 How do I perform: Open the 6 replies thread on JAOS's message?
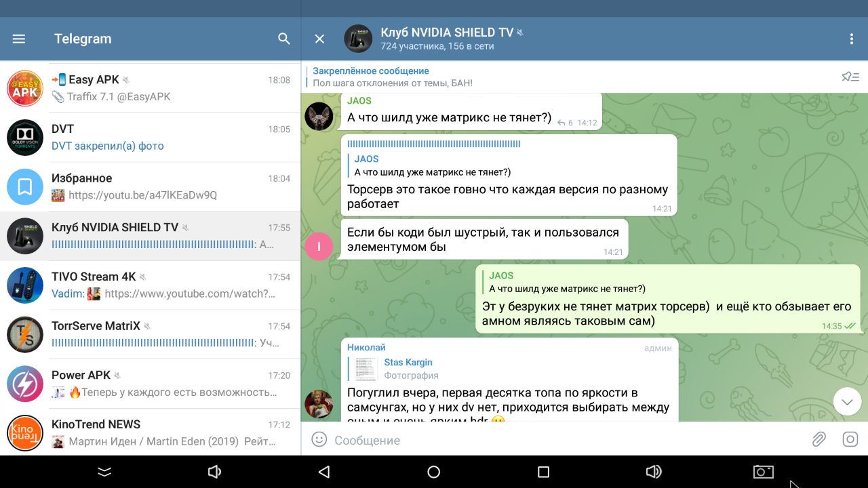[x=565, y=123]
